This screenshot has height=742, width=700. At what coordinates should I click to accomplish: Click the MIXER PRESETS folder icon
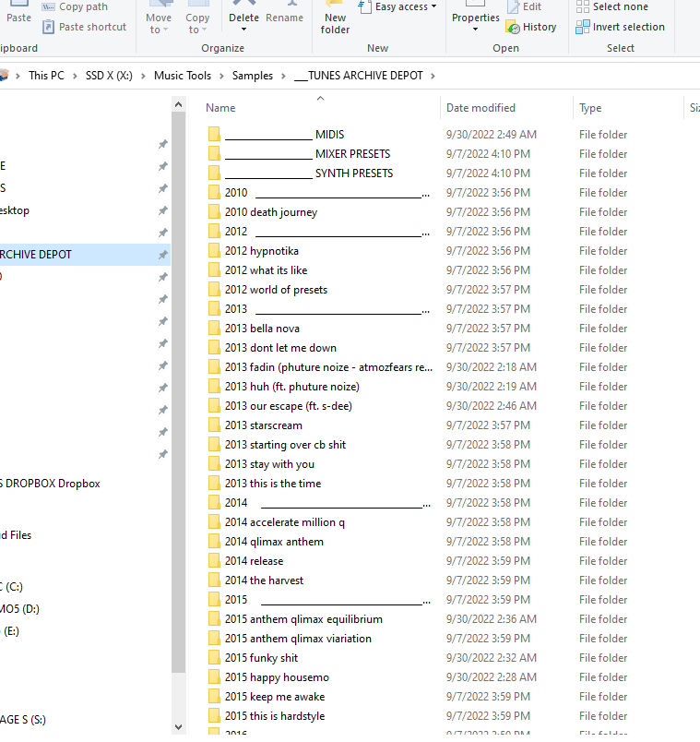[214, 154]
